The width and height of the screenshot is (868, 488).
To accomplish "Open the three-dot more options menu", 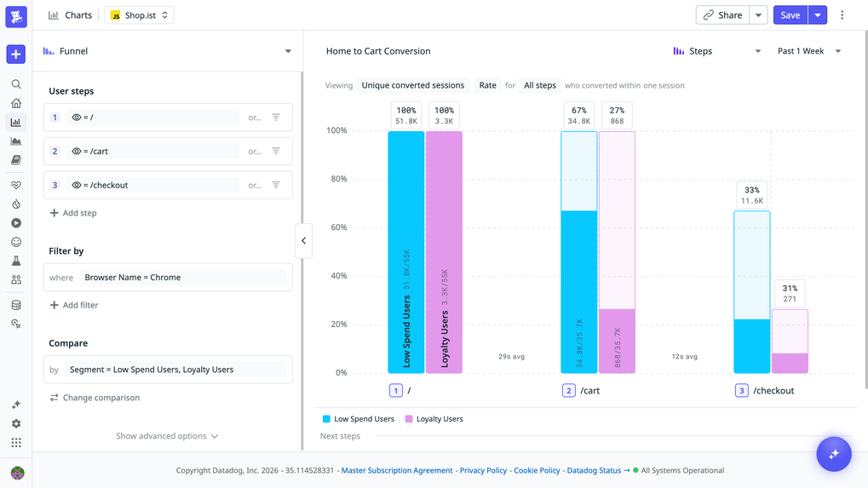I will [842, 15].
